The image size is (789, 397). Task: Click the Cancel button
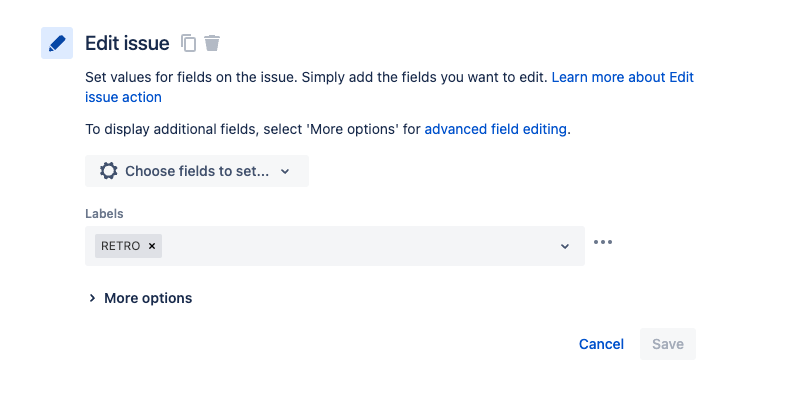click(601, 344)
